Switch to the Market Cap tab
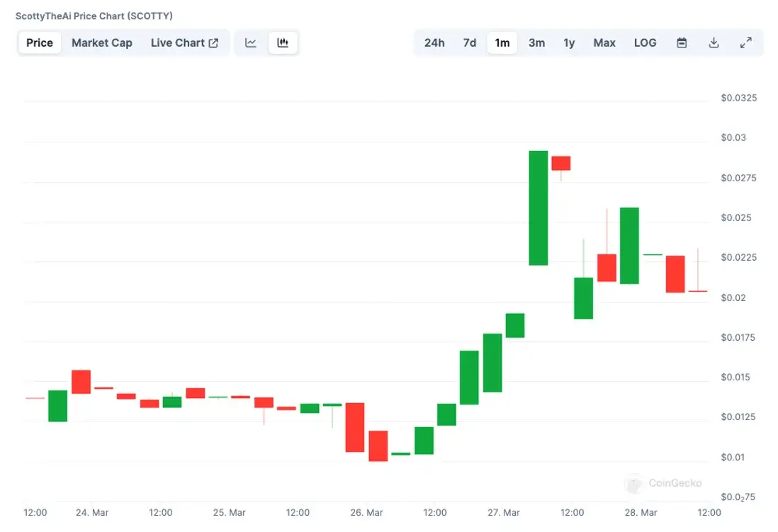 [x=102, y=43]
